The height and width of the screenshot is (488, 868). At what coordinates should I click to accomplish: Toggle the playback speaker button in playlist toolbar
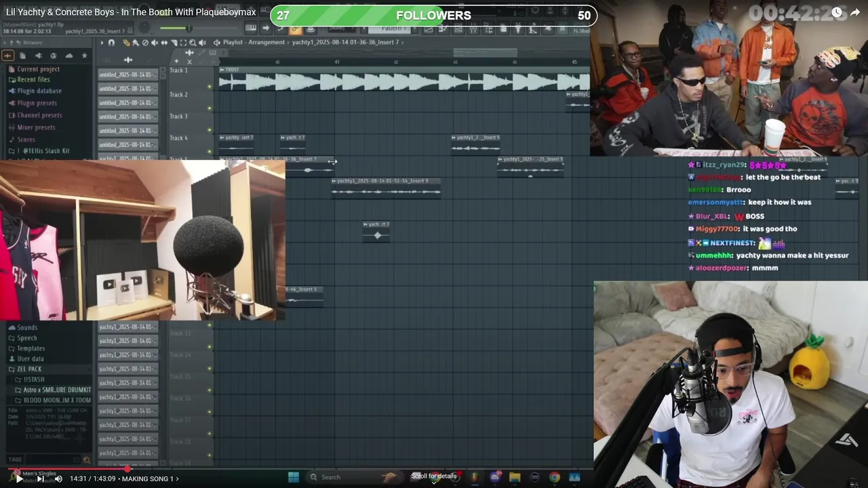202,43
